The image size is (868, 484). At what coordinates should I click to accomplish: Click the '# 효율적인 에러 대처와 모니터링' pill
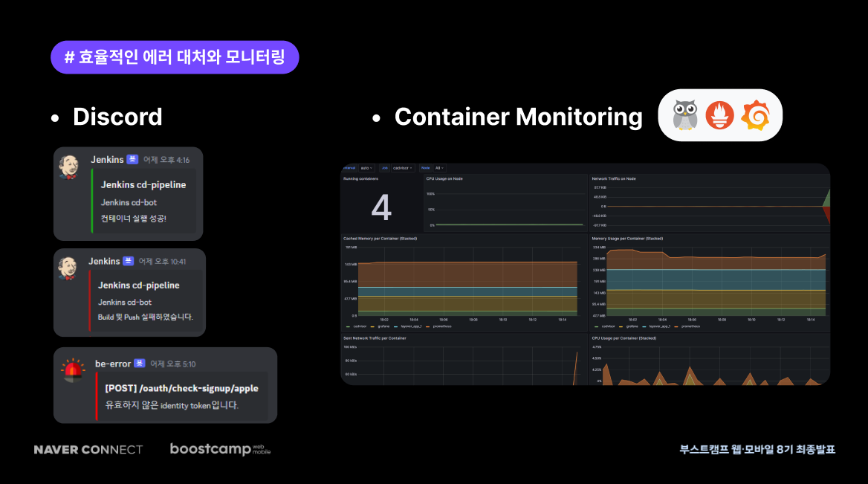click(175, 57)
